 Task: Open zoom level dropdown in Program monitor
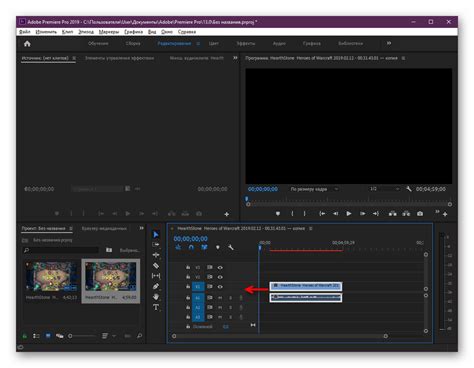click(x=314, y=189)
